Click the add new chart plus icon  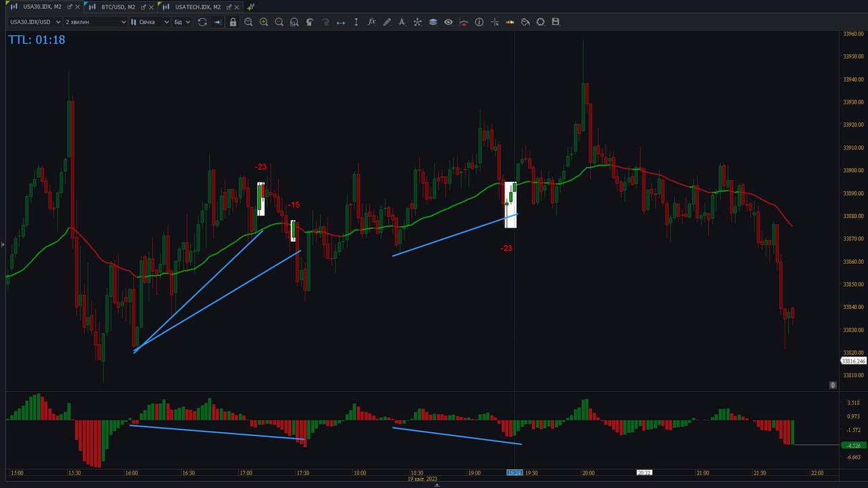coord(250,7)
